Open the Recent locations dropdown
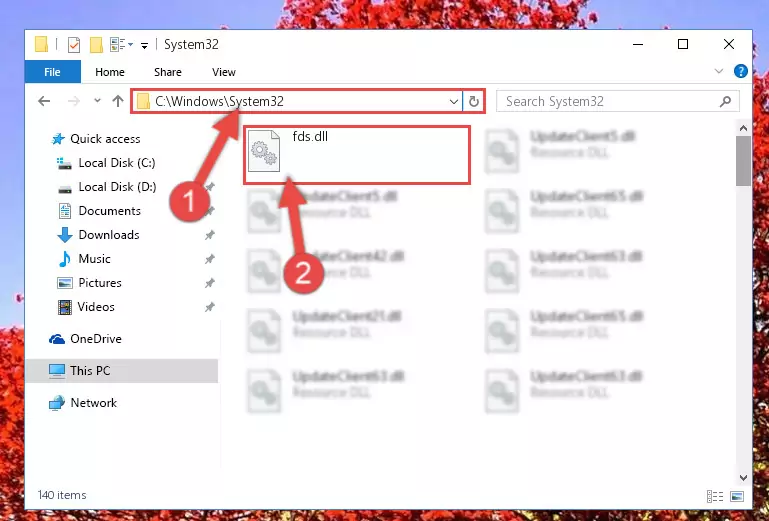 [x=97, y=101]
